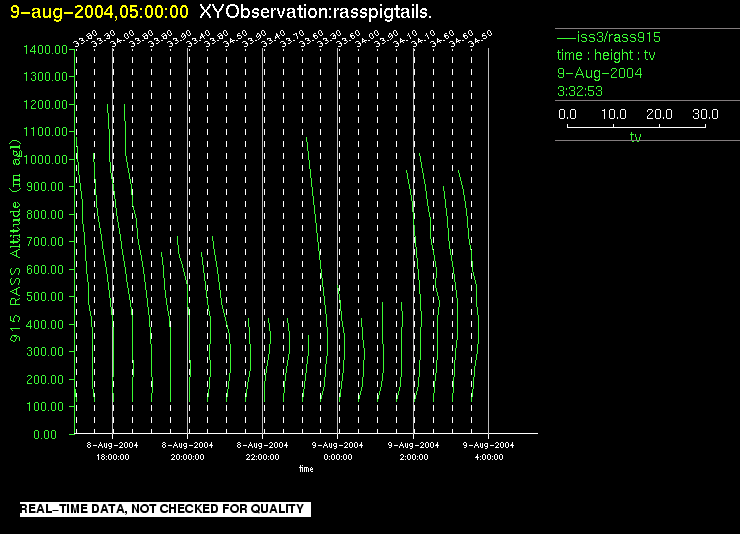Select the 9-Aug-2004 0:00:00 axis label

click(337, 450)
